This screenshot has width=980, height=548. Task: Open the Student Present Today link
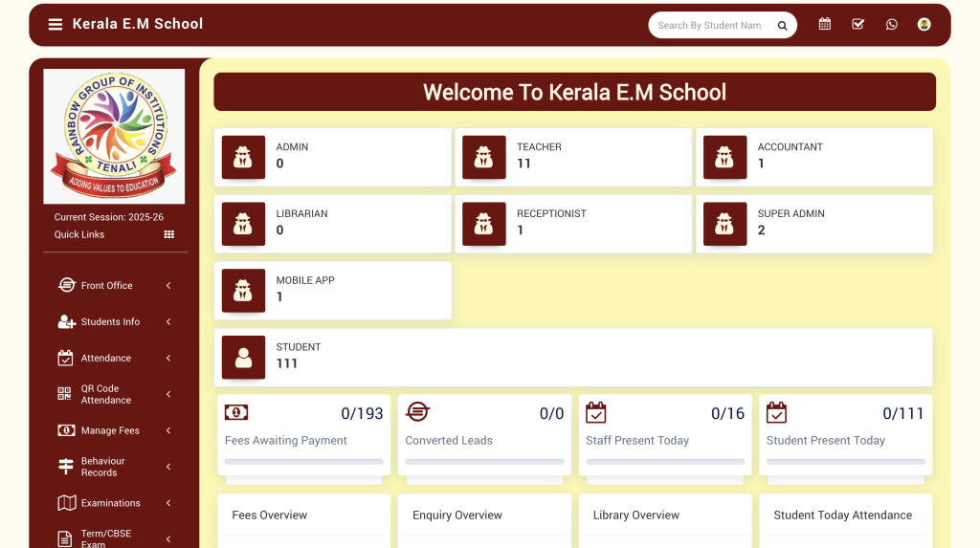click(826, 441)
